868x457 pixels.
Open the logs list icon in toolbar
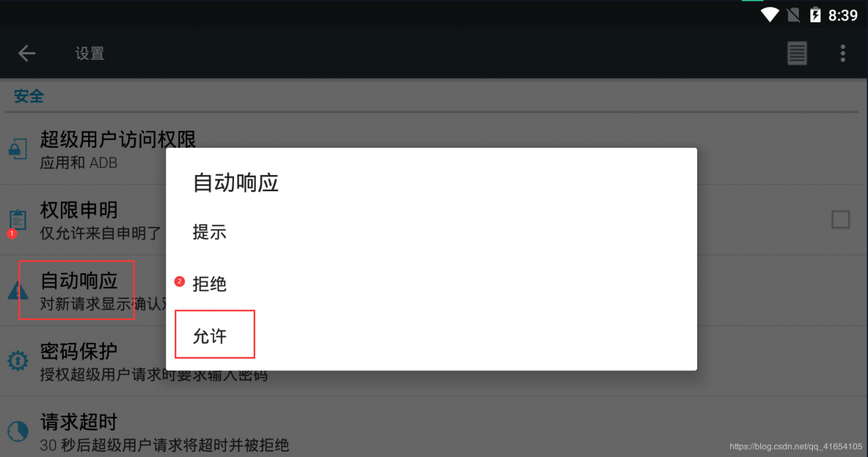click(x=797, y=53)
